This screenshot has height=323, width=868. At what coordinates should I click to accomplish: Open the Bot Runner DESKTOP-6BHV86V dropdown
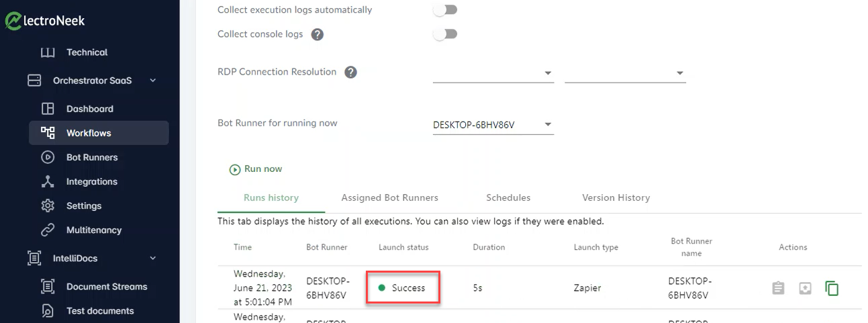coord(493,125)
